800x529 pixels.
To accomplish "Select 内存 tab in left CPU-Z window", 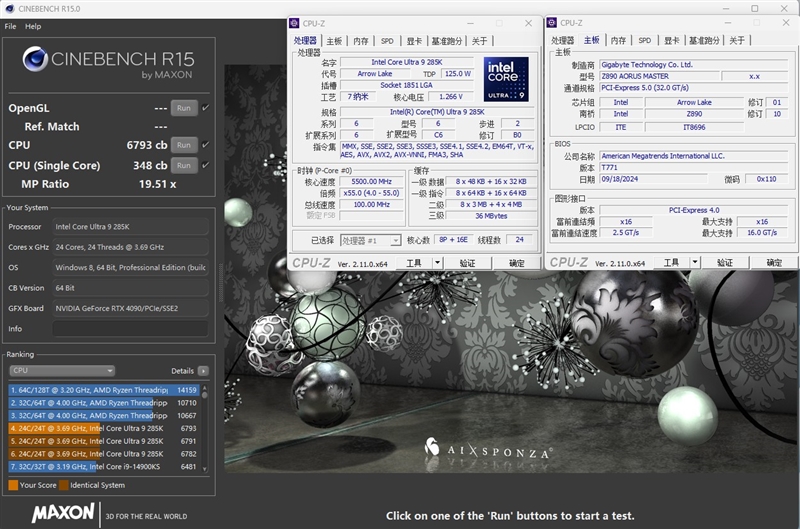I will click(x=361, y=41).
